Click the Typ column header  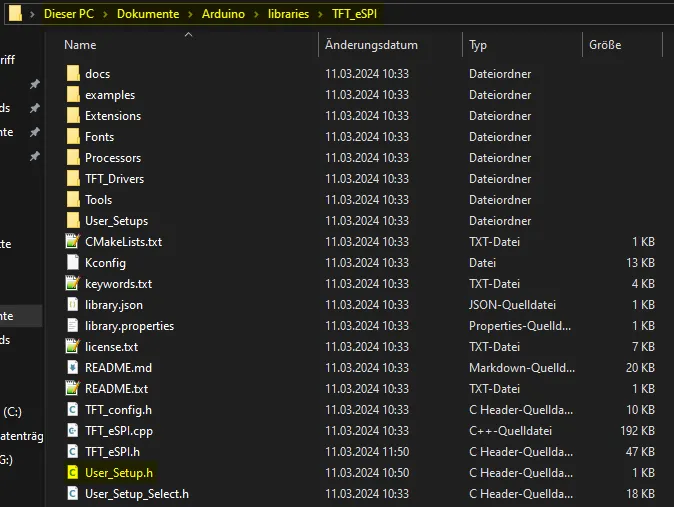pyautogui.click(x=478, y=45)
